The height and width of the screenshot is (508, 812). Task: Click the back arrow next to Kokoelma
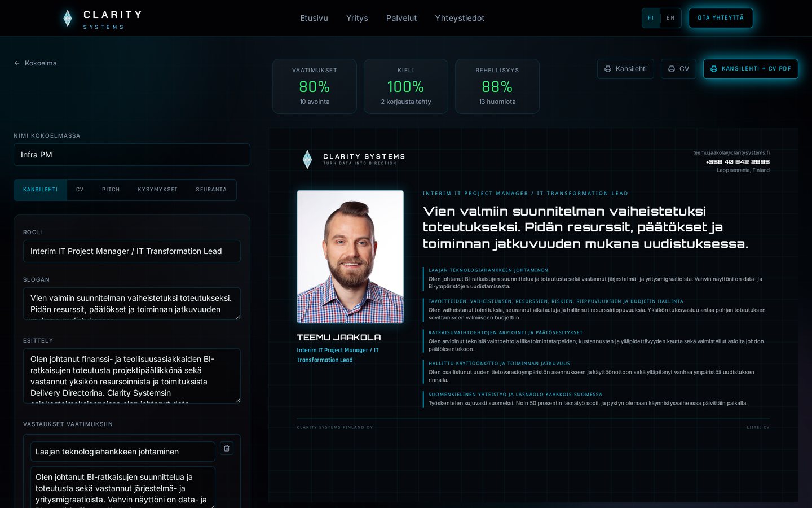(17, 63)
